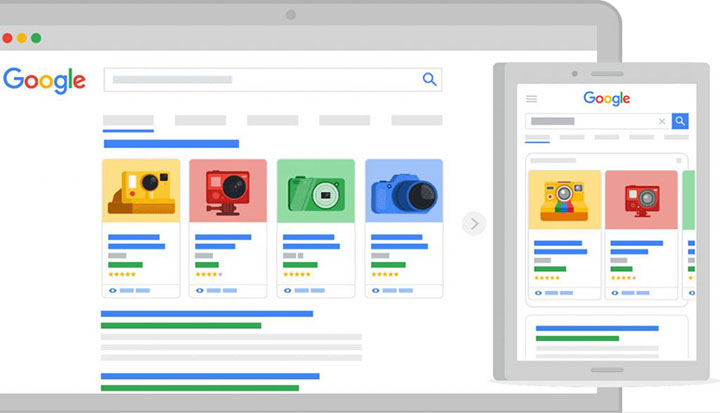Open the red action camera product image
This screenshot has height=413, width=720.
click(x=228, y=191)
